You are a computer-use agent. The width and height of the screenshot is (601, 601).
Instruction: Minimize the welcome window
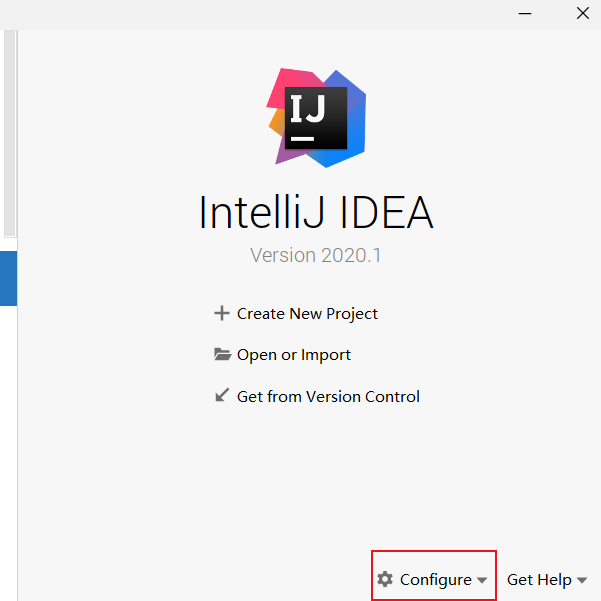(x=525, y=14)
